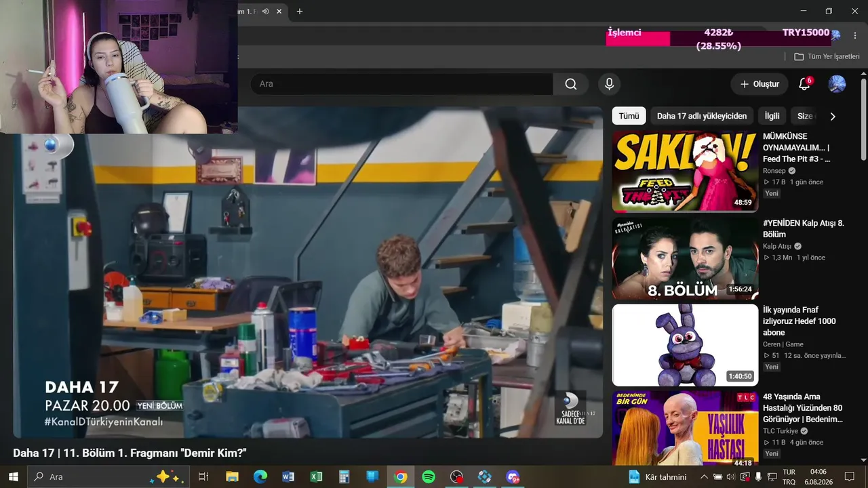
Task: Open Task View on the taskbar
Action: click(203, 476)
